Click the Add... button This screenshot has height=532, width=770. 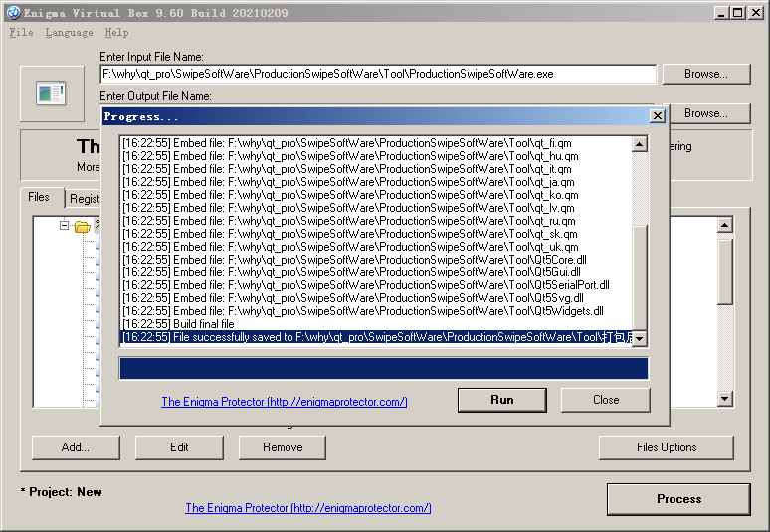[76, 447]
